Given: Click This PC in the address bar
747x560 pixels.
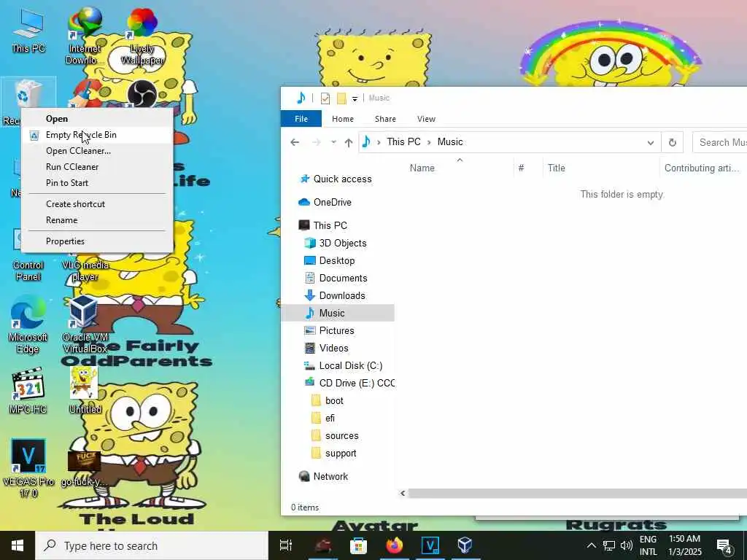Looking at the screenshot, I should point(403,142).
